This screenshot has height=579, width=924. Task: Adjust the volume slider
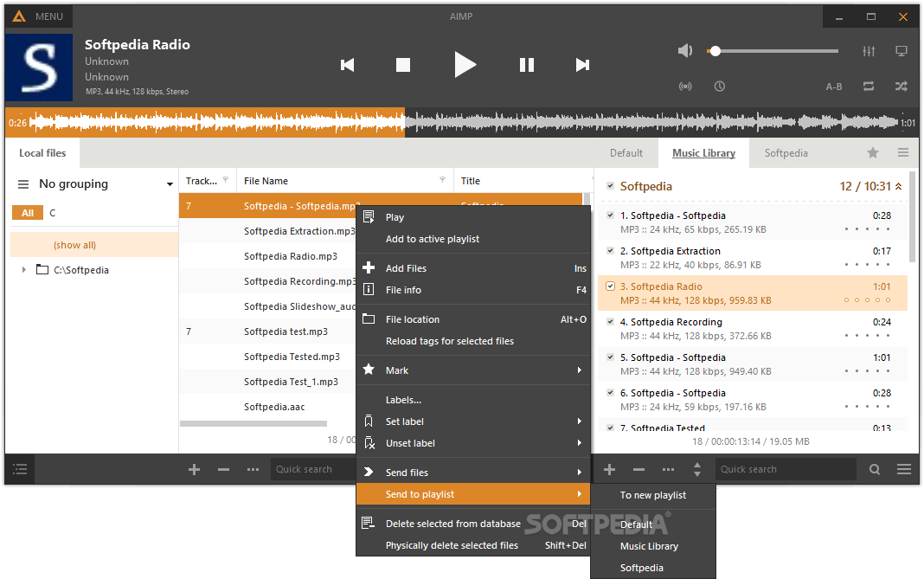click(773, 51)
